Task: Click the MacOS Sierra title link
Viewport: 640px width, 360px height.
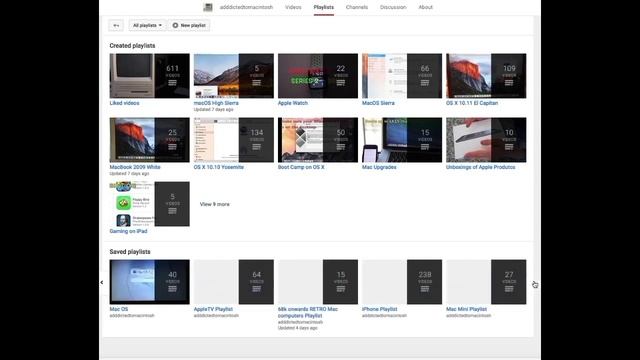Action: point(378,103)
